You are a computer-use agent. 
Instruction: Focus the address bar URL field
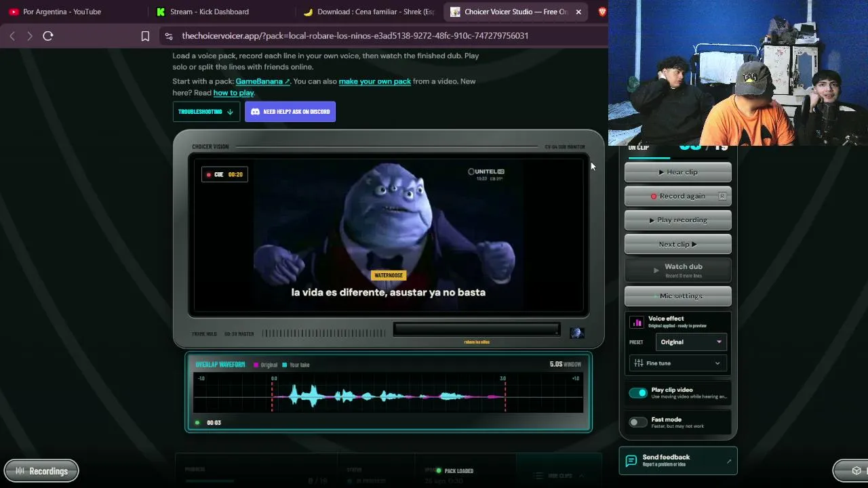pos(355,36)
